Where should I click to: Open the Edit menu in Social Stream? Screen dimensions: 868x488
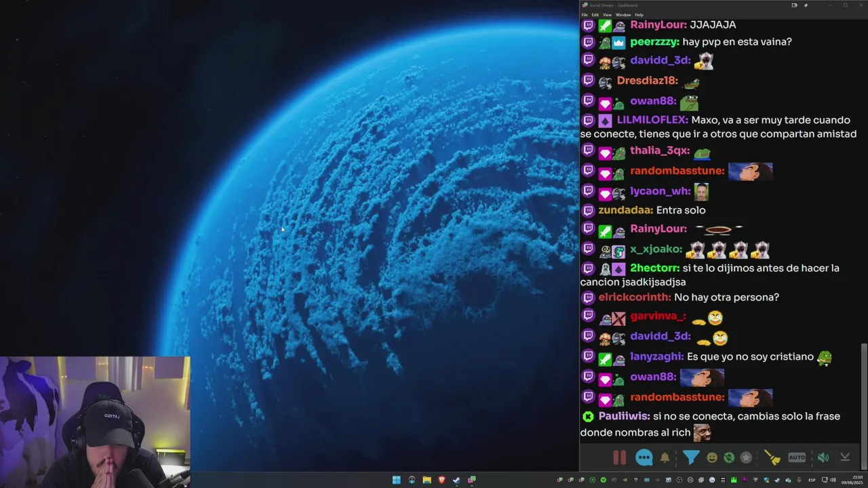[595, 14]
